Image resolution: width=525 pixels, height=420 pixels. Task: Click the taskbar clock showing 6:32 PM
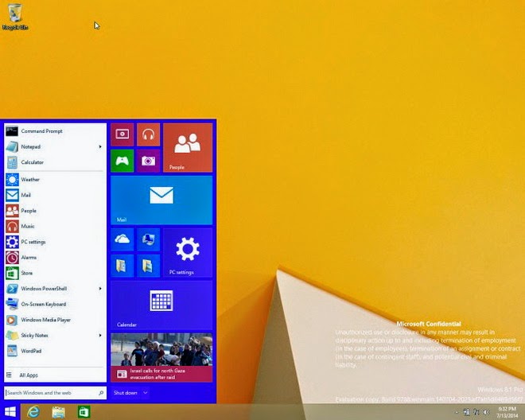click(507, 412)
